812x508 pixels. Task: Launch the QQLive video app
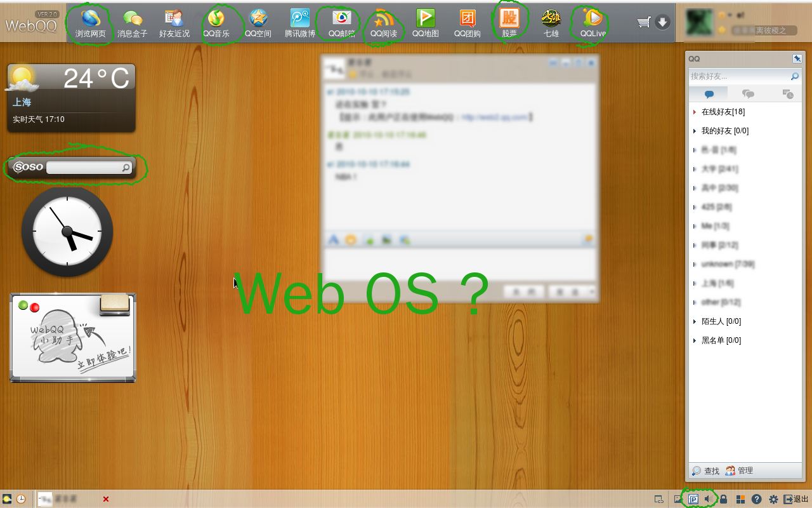[593, 23]
